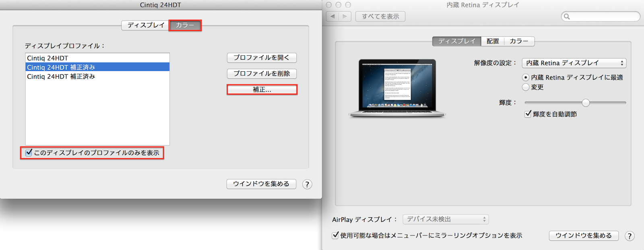Click ウインドウを集める in Cintiq 24HDT window
Screen dimensions: 644x250
tap(261, 184)
